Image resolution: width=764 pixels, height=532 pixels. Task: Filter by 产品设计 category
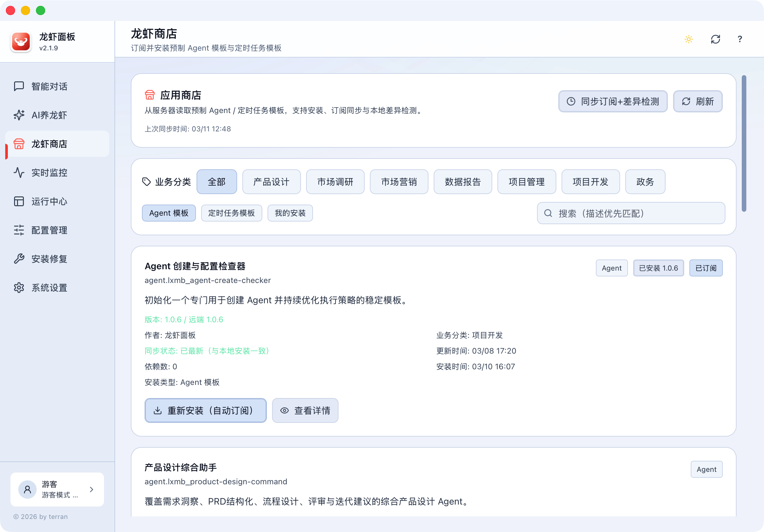click(x=271, y=182)
